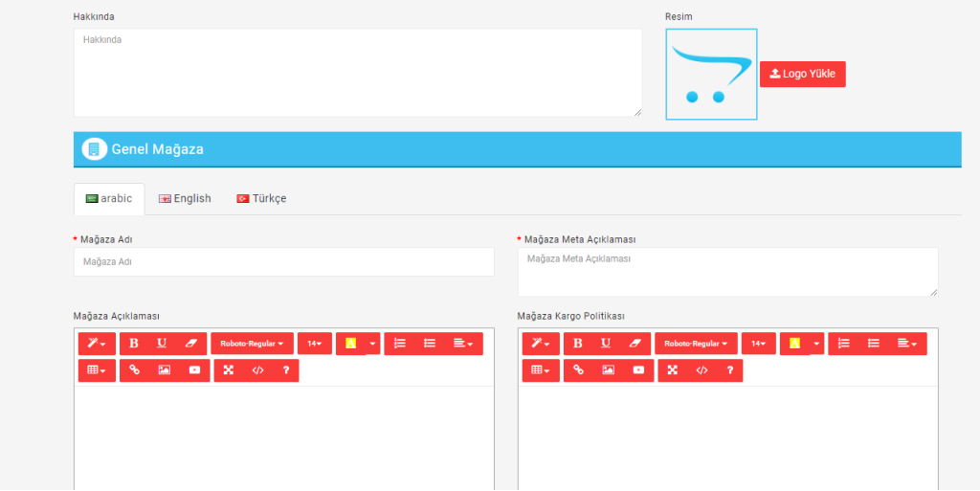
Task: Click bulleted list in Mağaza Kargo Politikası editor
Action: point(874,344)
